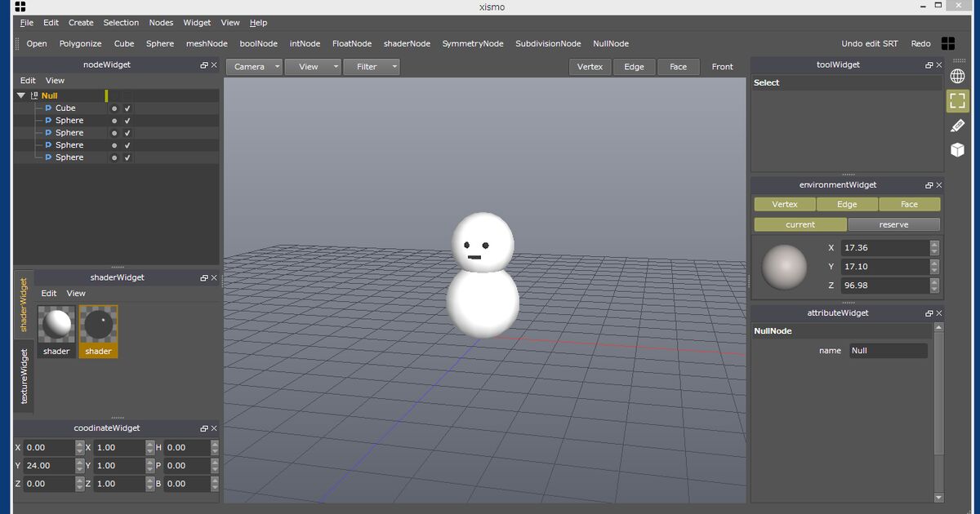This screenshot has width=980, height=514.
Task: Click the name field containing Null
Action: point(887,351)
